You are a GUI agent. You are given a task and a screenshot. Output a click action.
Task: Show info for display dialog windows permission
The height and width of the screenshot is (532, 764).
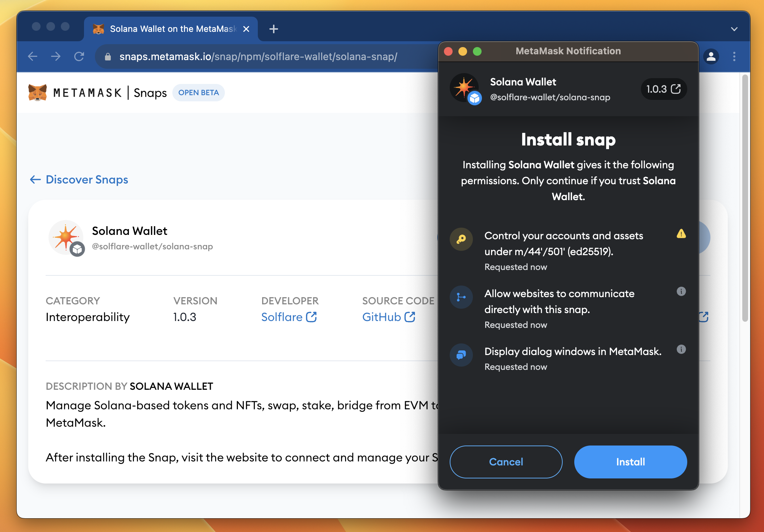click(681, 349)
